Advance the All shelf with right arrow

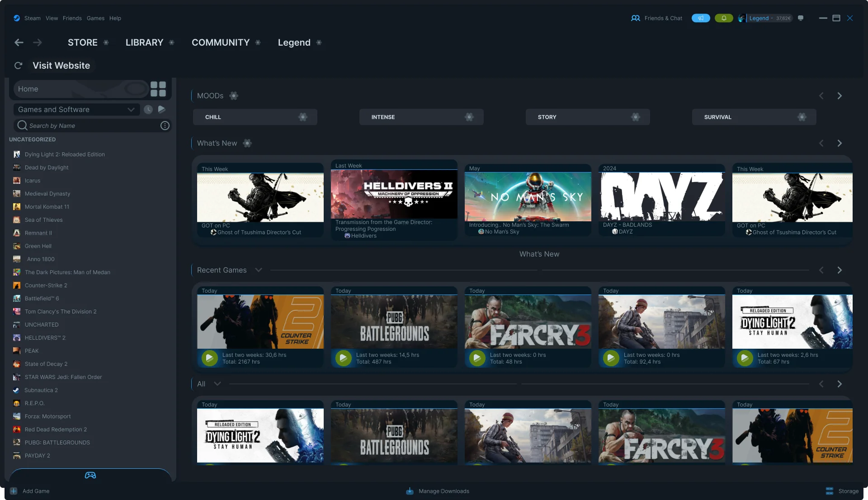coord(840,384)
